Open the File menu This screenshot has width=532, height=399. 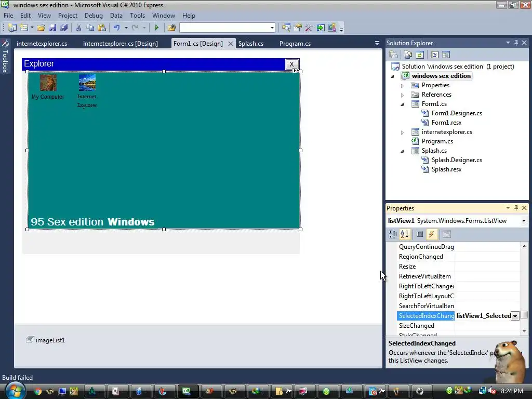[8, 16]
